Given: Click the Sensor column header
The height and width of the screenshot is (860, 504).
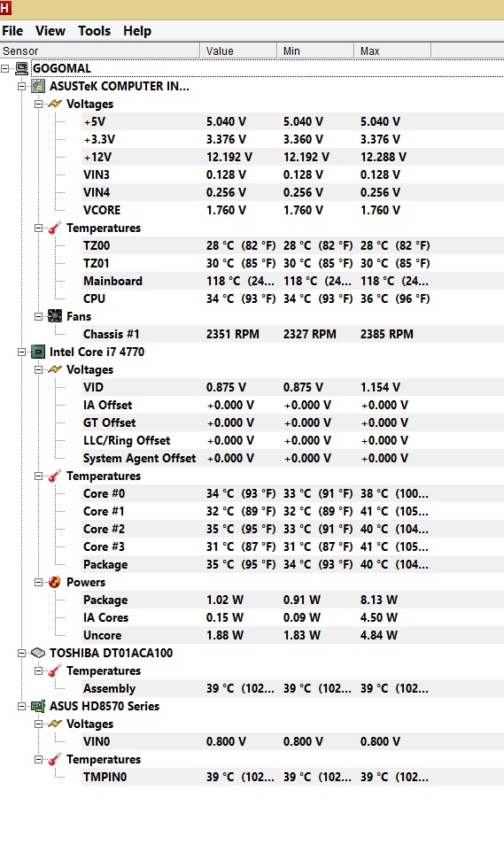Looking at the screenshot, I should point(100,51).
